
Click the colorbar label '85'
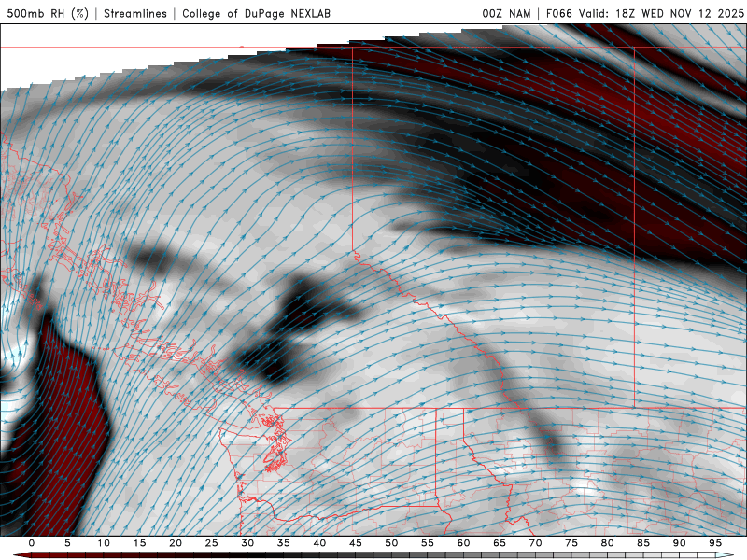click(643, 543)
